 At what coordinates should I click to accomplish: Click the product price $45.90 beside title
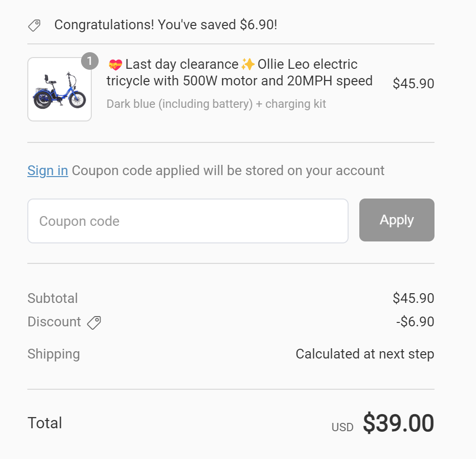tap(413, 84)
